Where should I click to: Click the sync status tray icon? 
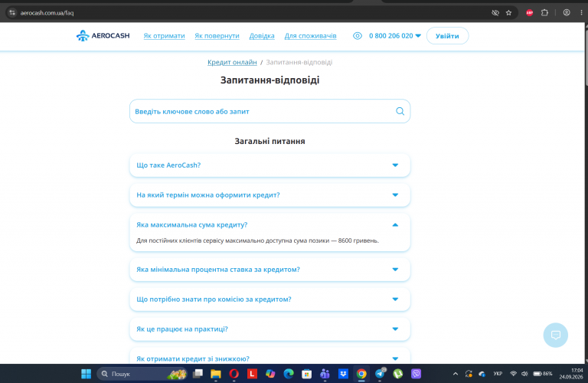(x=469, y=374)
